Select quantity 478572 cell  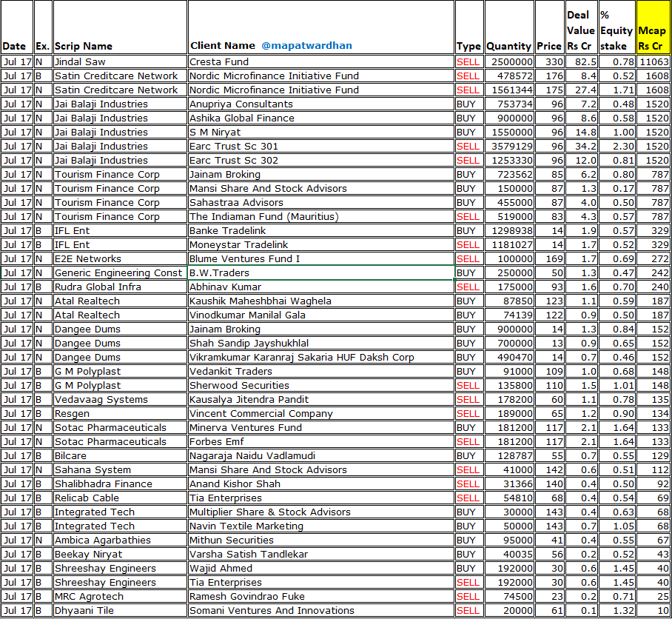(510, 76)
